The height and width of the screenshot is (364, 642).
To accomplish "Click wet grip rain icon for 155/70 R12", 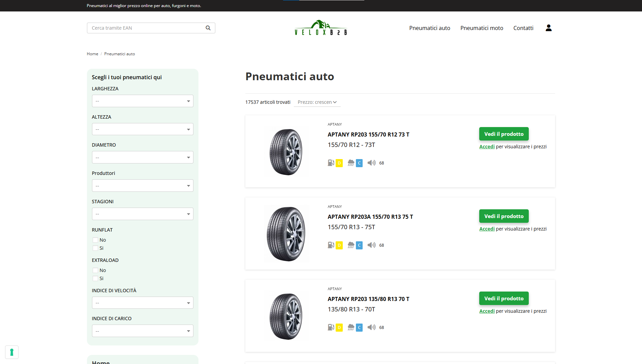I will point(351,163).
